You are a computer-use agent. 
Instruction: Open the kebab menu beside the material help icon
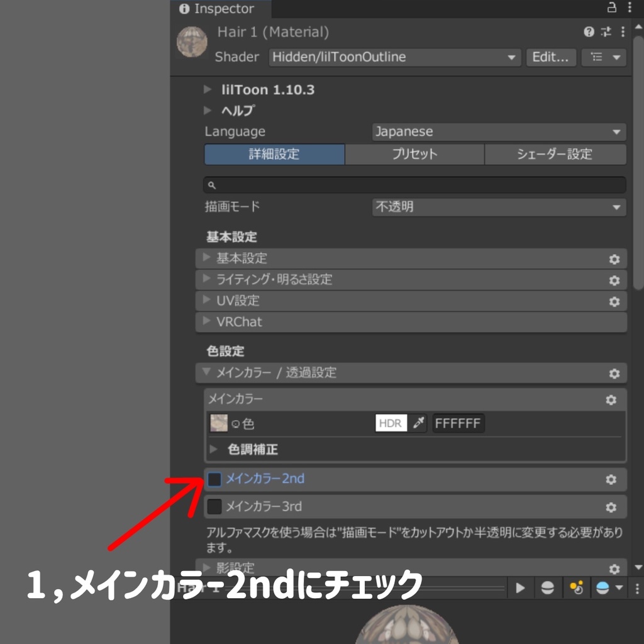coord(622,32)
